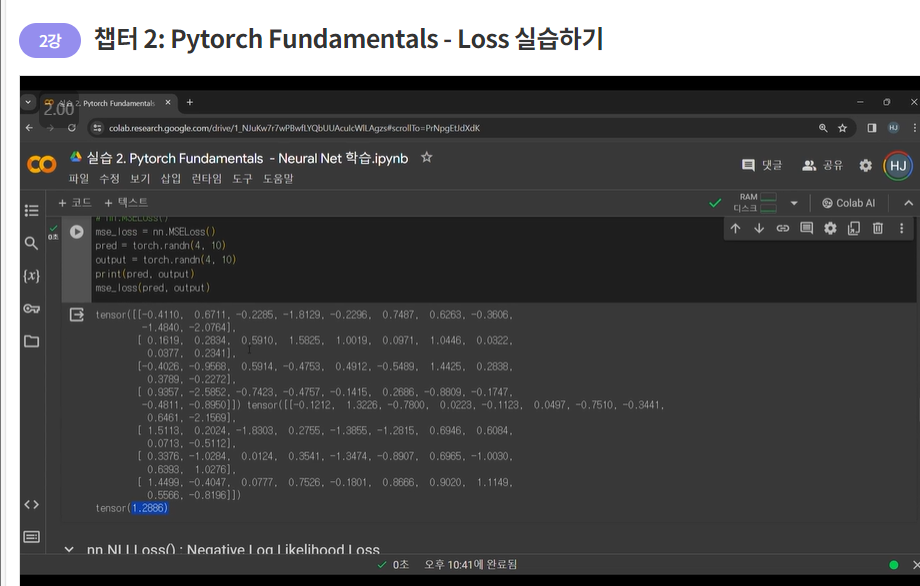The height and width of the screenshot is (586, 920).
Task: Click the 공유 share button
Action: click(823, 165)
